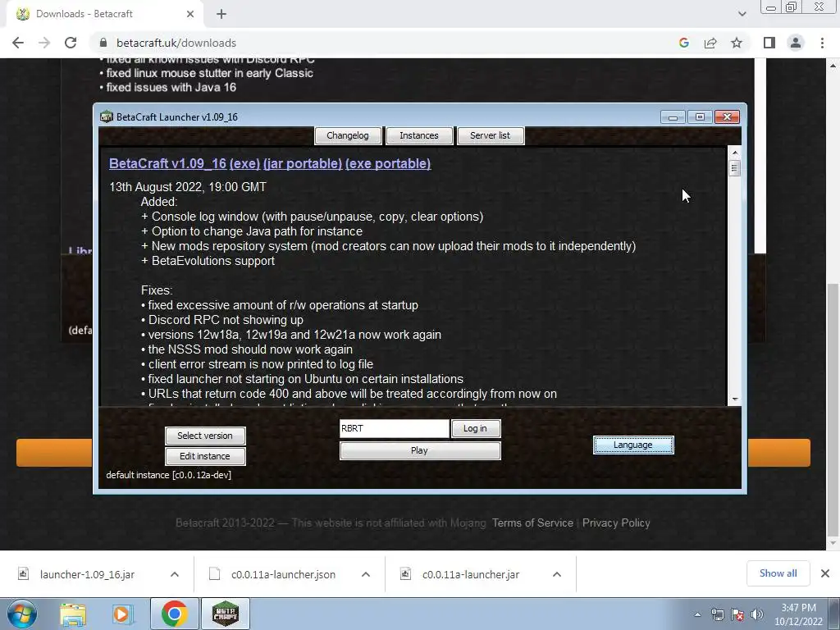Open the (exe portable) download link
Screen dimensions: 840x630
388,163
